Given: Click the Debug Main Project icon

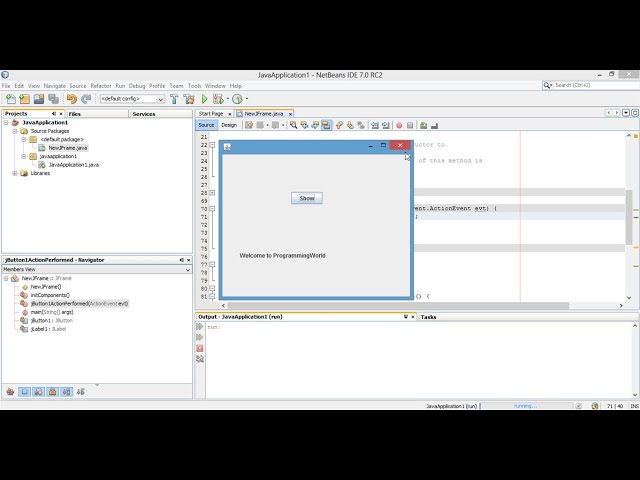Looking at the screenshot, I should (218, 99).
